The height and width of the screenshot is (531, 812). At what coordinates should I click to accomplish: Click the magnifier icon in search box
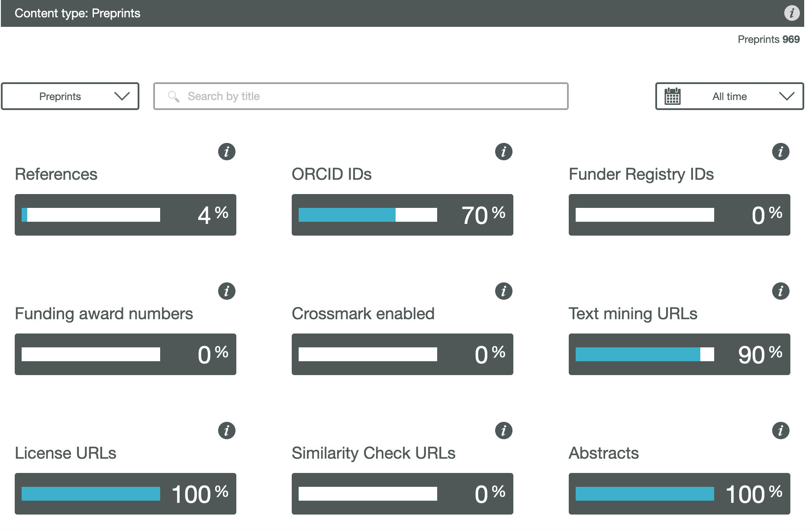click(x=174, y=96)
